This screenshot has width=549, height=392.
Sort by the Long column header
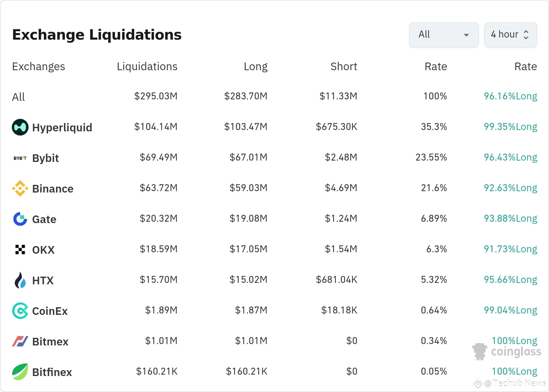255,66
